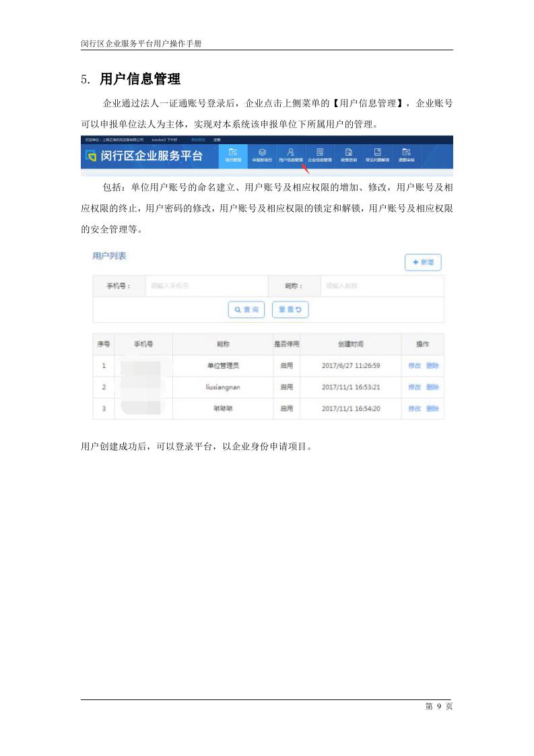Viewport: 534px width, 756px height.
Task: Click the 新增 add user button
Action: pos(423,263)
